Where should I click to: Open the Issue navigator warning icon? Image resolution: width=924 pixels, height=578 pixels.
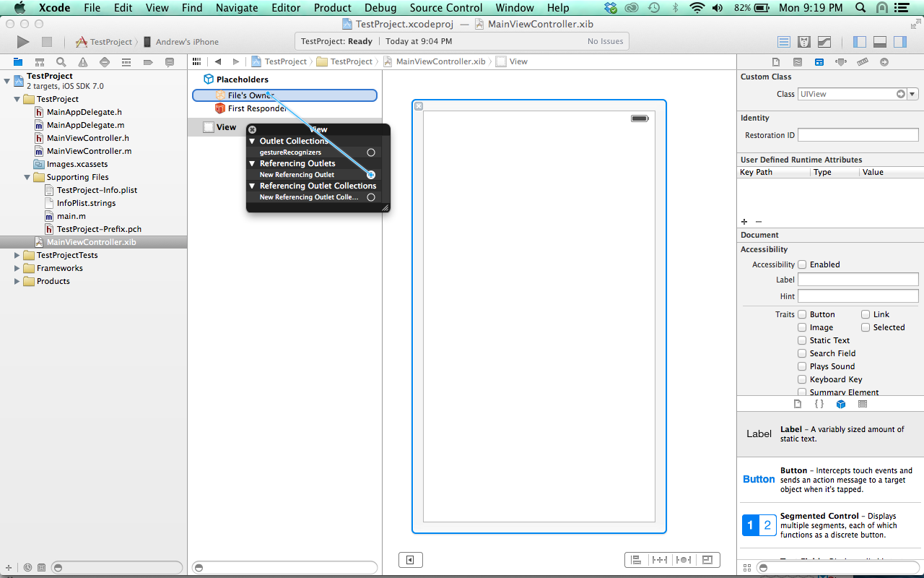[x=83, y=62]
